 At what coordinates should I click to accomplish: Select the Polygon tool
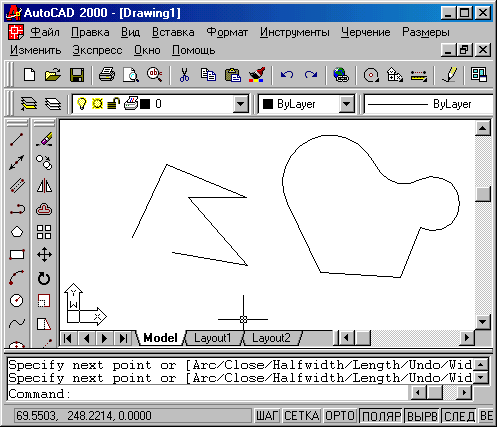click(17, 232)
